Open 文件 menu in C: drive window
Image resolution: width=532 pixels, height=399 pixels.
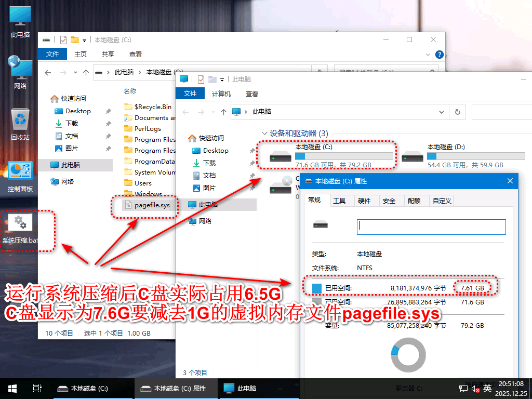(52, 54)
